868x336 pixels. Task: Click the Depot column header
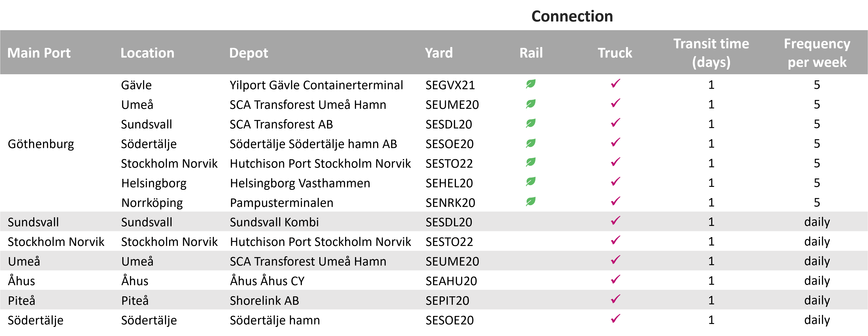point(249,53)
